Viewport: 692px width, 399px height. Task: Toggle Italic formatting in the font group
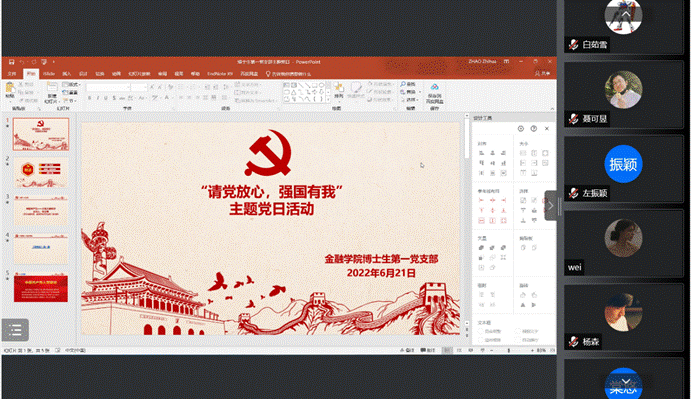point(98,98)
